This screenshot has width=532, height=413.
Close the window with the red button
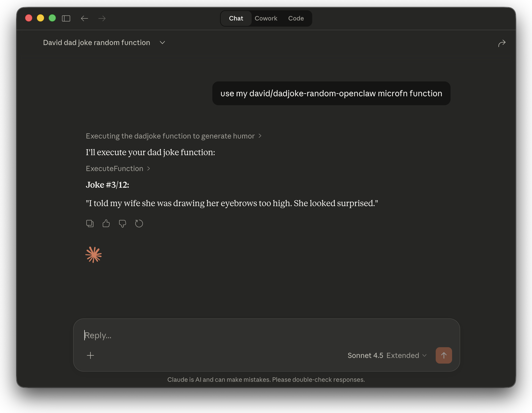29,18
